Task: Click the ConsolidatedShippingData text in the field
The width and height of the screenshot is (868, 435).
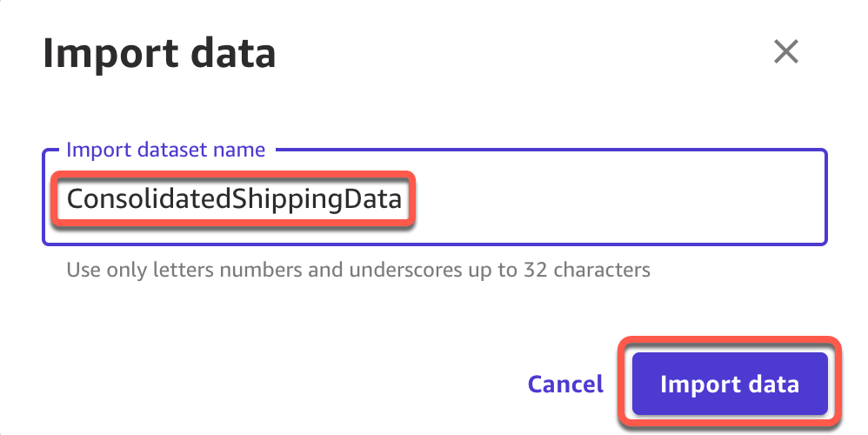Action: coord(235,201)
